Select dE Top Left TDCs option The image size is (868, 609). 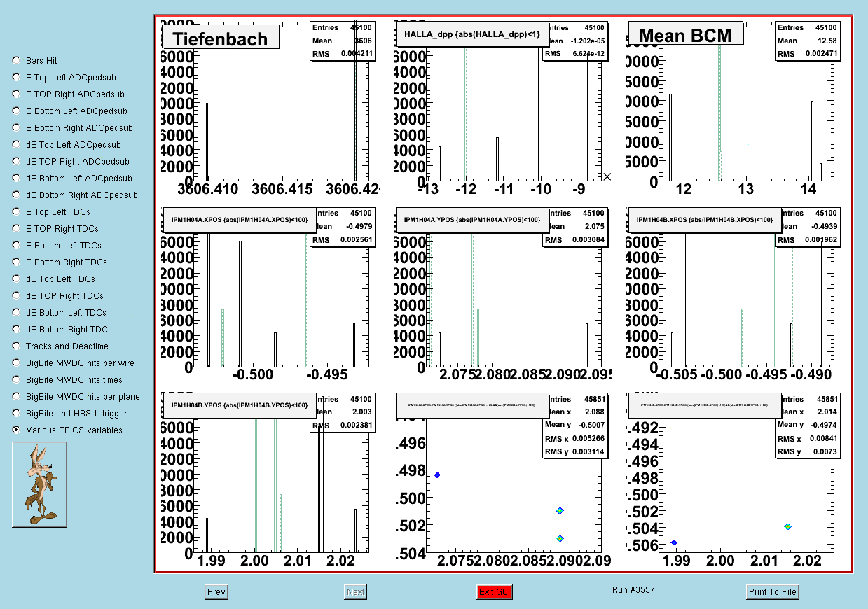tap(16, 279)
